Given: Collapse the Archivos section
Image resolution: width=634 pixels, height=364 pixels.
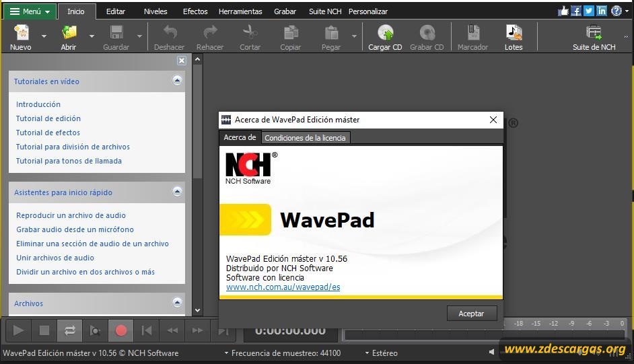Looking at the screenshot, I should (x=177, y=302).
